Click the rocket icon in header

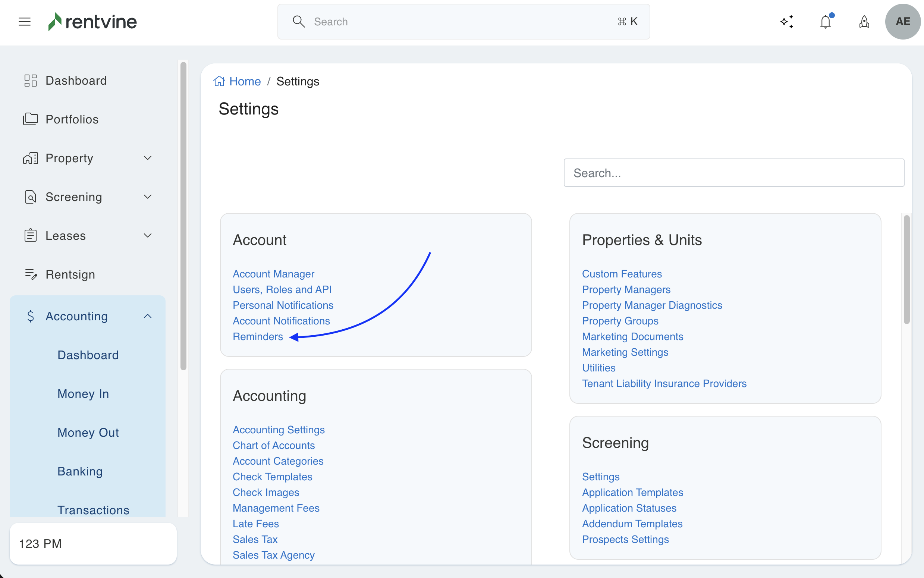(x=864, y=22)
